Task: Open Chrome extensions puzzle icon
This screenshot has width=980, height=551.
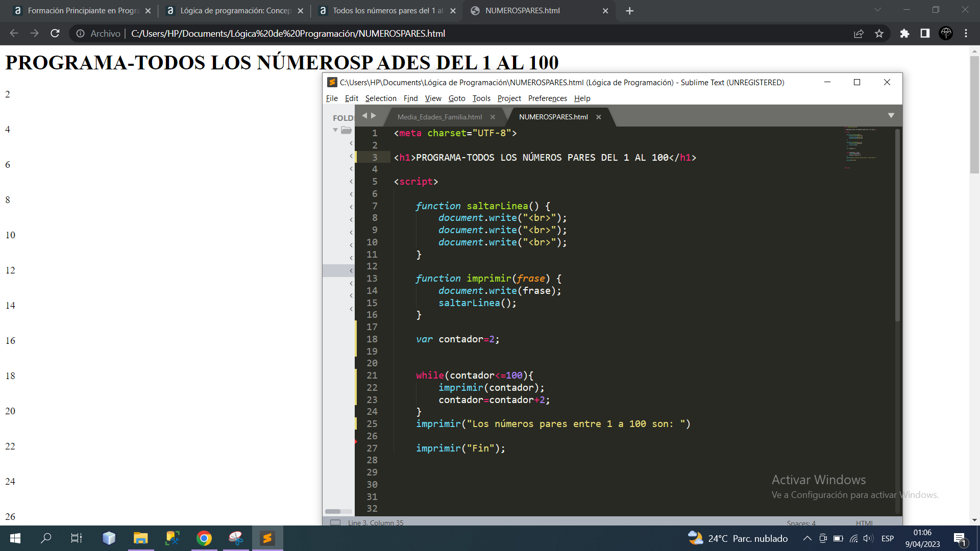Action: (904, 33)
